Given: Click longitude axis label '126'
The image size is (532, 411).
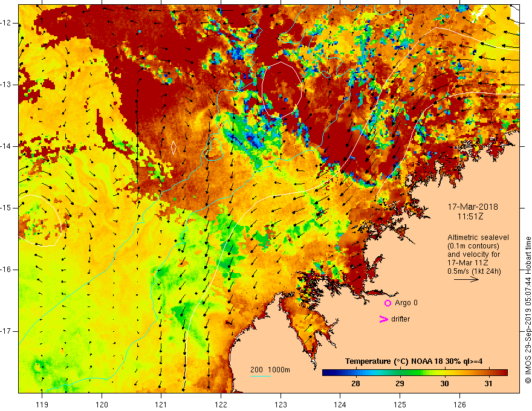Looking at the screenshot, I should (x=459, y=404).
